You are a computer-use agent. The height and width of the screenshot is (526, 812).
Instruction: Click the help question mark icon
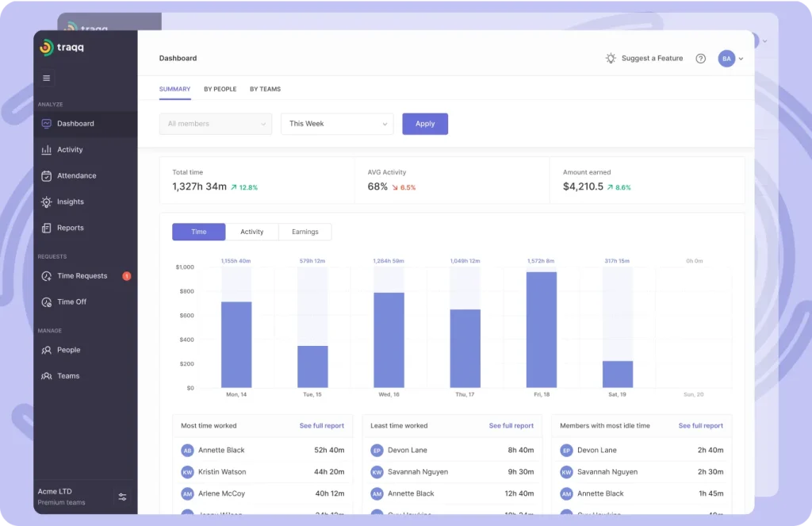pos(700,59)
